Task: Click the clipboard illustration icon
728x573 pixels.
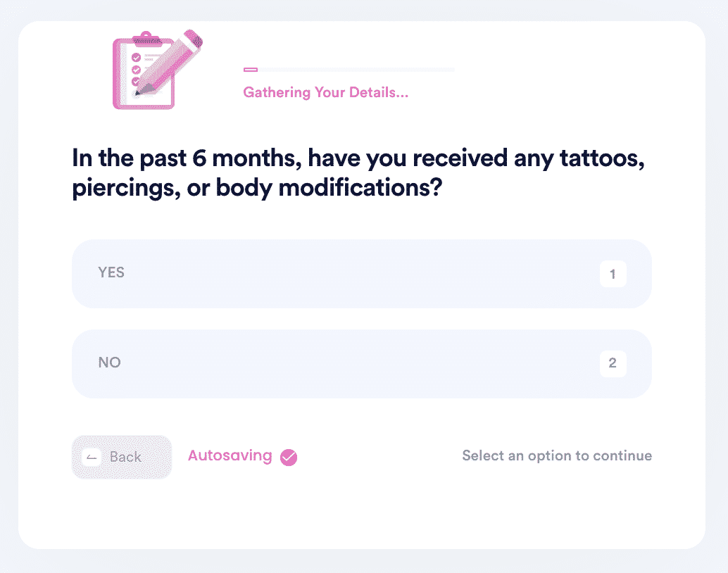Action: [x=144, y=70]
